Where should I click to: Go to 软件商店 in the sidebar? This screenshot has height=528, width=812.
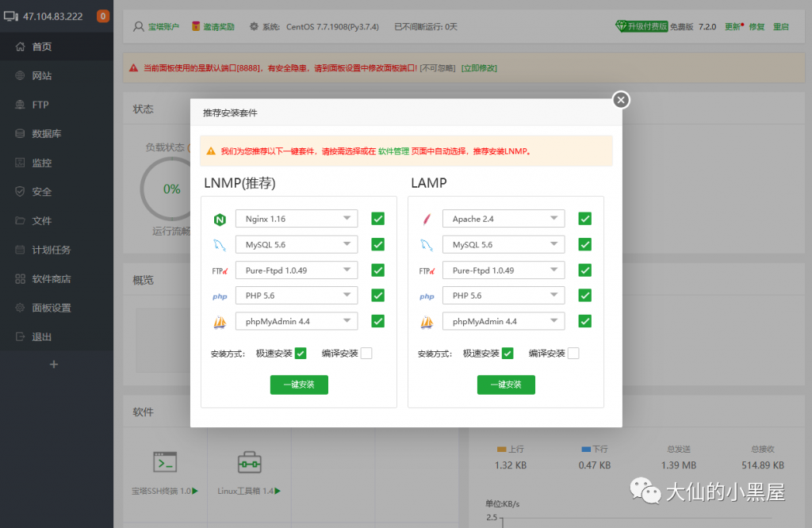pos(51,279)
